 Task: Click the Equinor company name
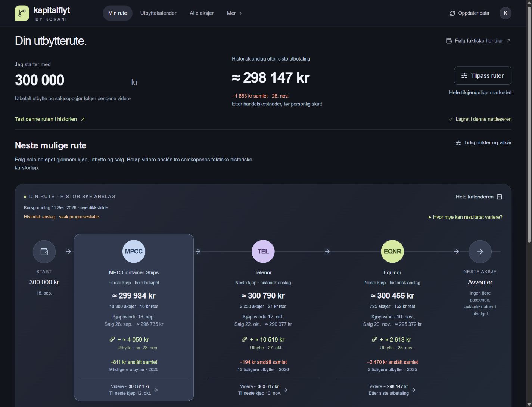392,272
